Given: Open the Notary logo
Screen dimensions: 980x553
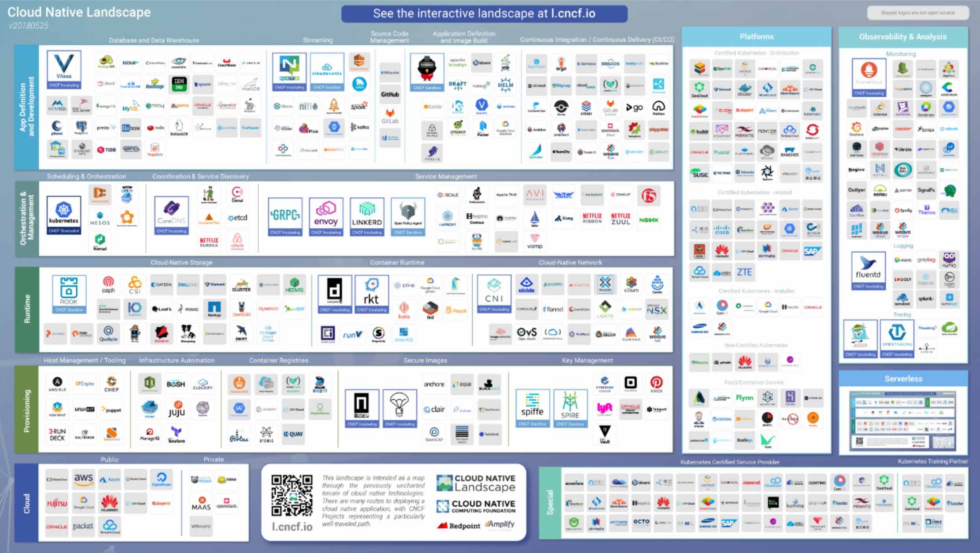Looking at the screenshot, I should pyautogui.click(x=362, y=408).
